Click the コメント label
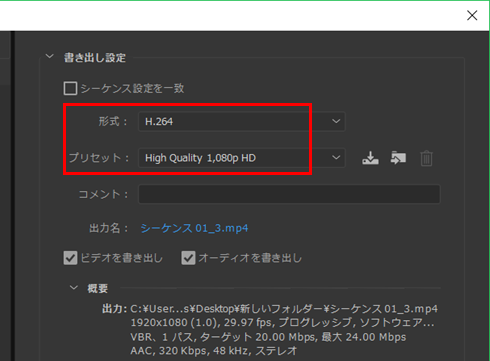 coord(104,194)
